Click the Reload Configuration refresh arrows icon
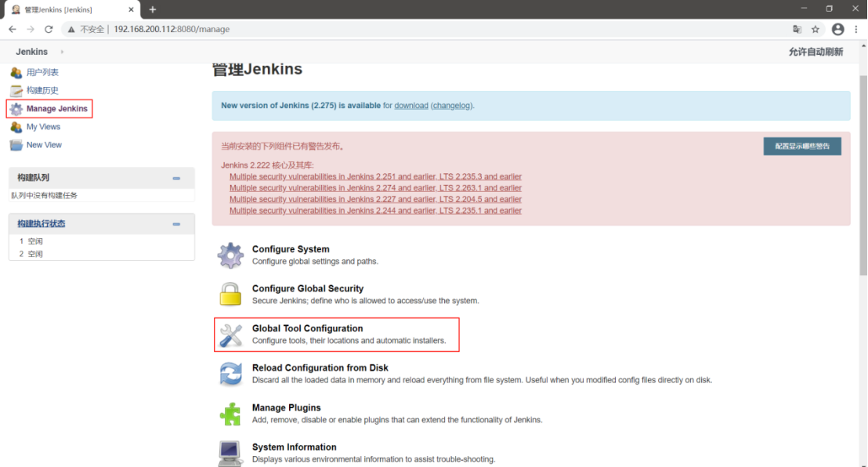The image size is (868, 467). pos(231,374)
